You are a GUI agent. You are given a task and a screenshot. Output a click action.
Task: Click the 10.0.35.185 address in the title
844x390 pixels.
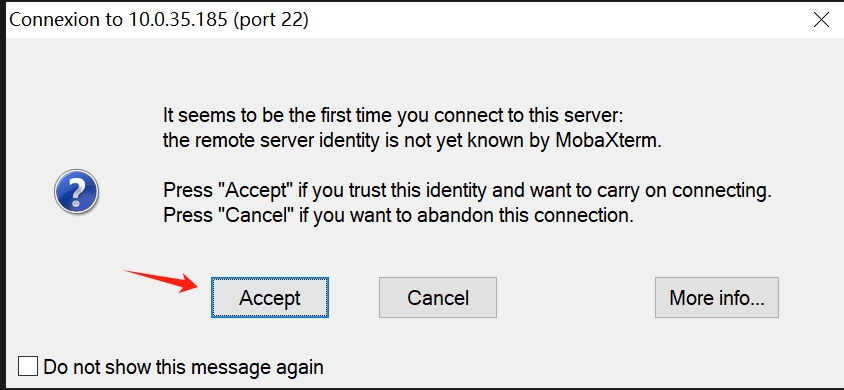(x=178, y=19)
